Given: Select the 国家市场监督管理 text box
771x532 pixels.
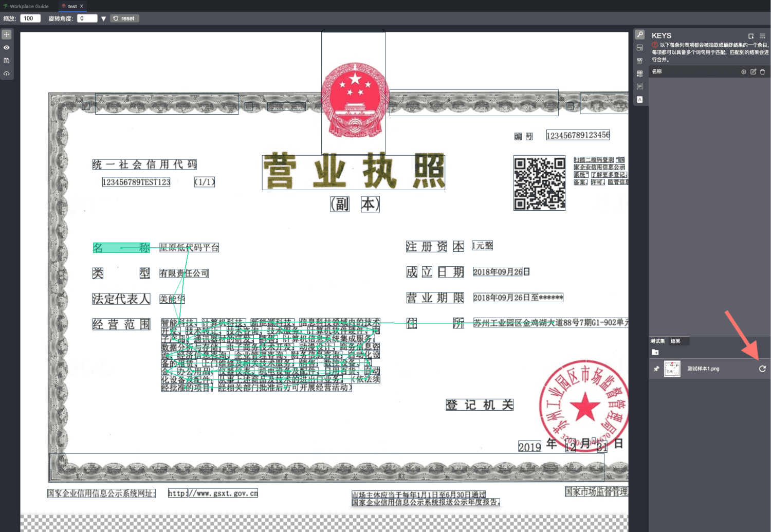Looking at the screenshot, I should [596, 492].
